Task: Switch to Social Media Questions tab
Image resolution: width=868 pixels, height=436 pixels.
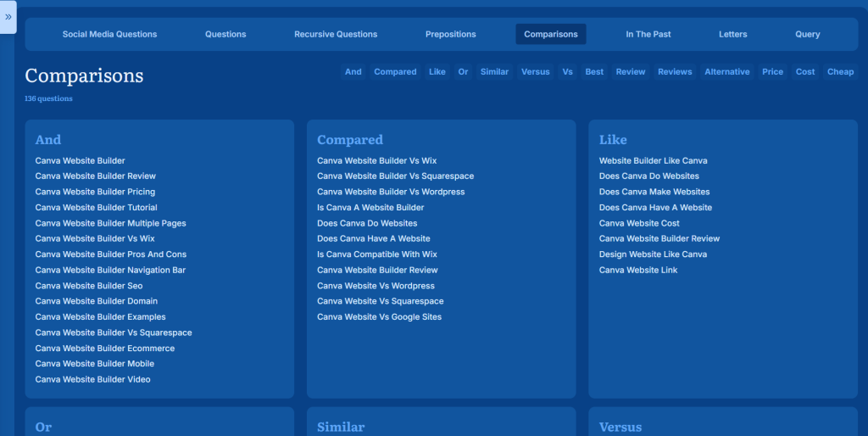Action: 109,34
